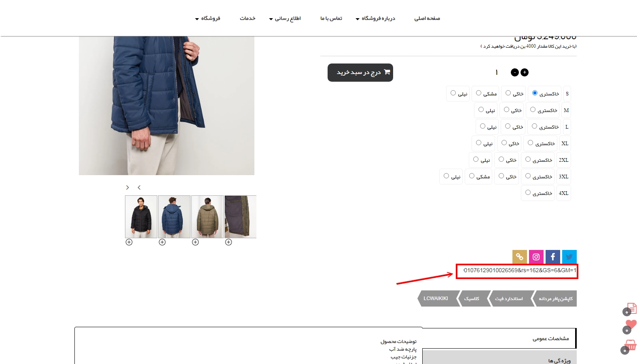Share product on Facebook icon
Image resolution: width=637 pixels, height=364 pixels.
(x=552, y=257)
